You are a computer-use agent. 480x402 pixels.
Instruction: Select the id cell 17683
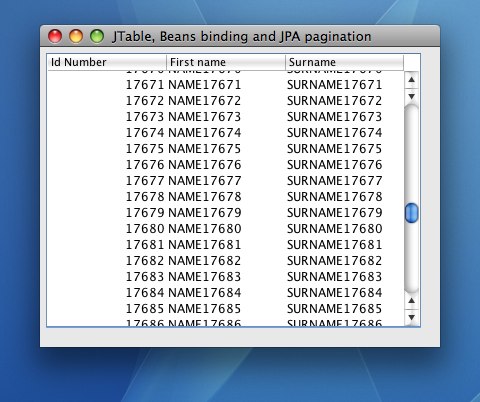point(107,277)
